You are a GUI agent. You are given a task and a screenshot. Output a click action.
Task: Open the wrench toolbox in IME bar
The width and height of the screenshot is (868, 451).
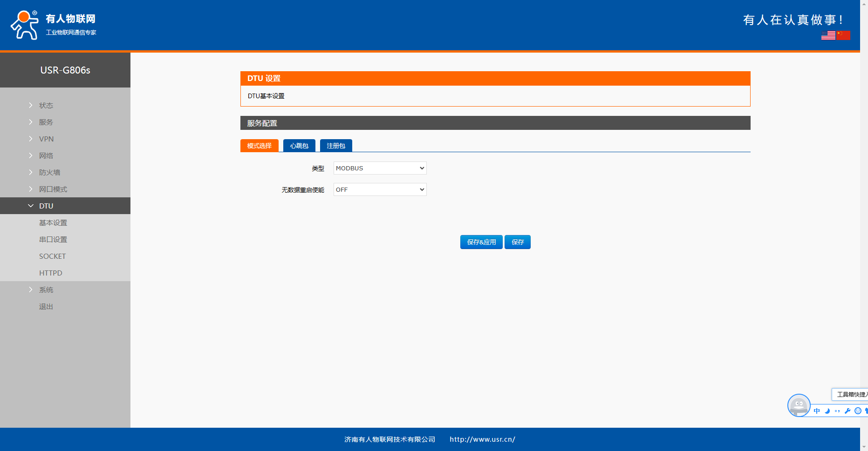pyautogui.click(x=847, y=411)
